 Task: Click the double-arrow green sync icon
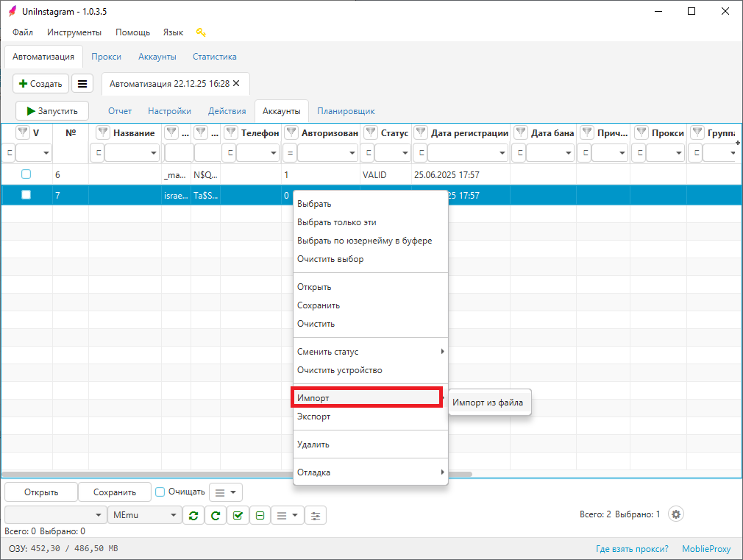tap(193, 515)
